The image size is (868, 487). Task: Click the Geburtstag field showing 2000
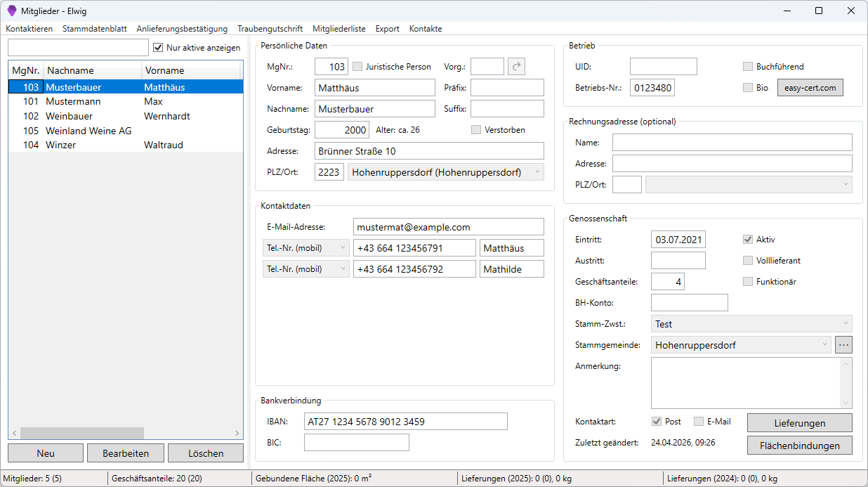click(x=342, y=130)
